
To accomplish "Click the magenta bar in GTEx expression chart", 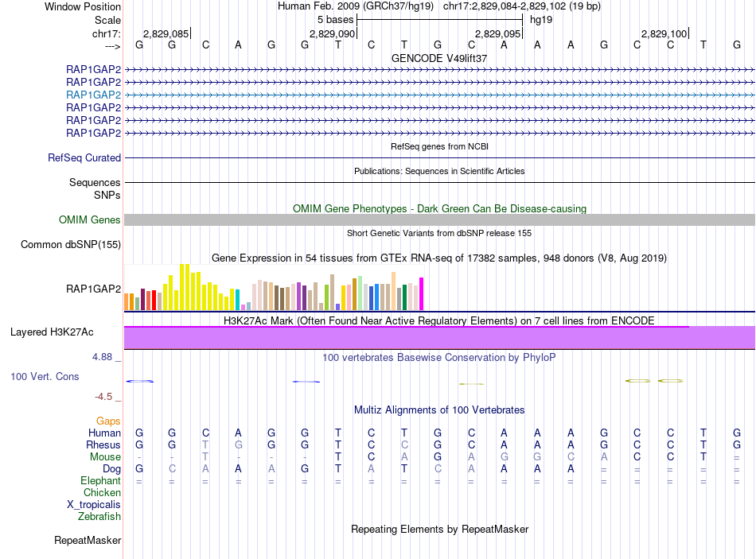I will tap(421, 293).
